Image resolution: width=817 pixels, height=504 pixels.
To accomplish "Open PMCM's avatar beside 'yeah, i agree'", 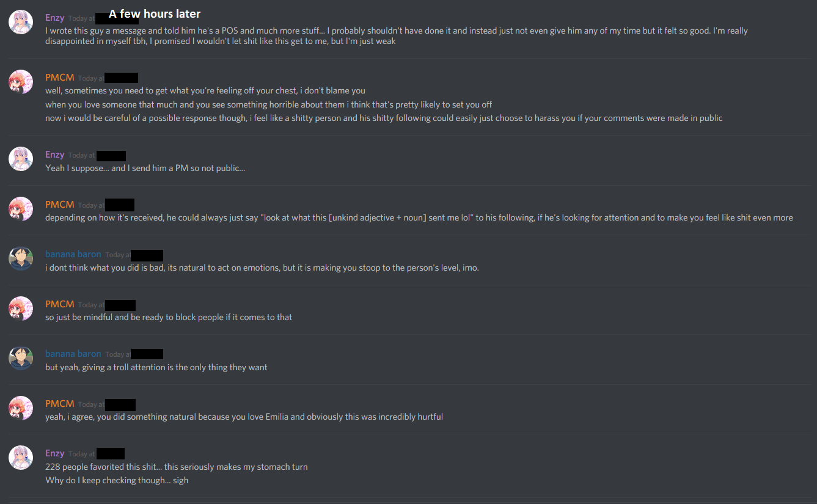I will coord(20,408).
